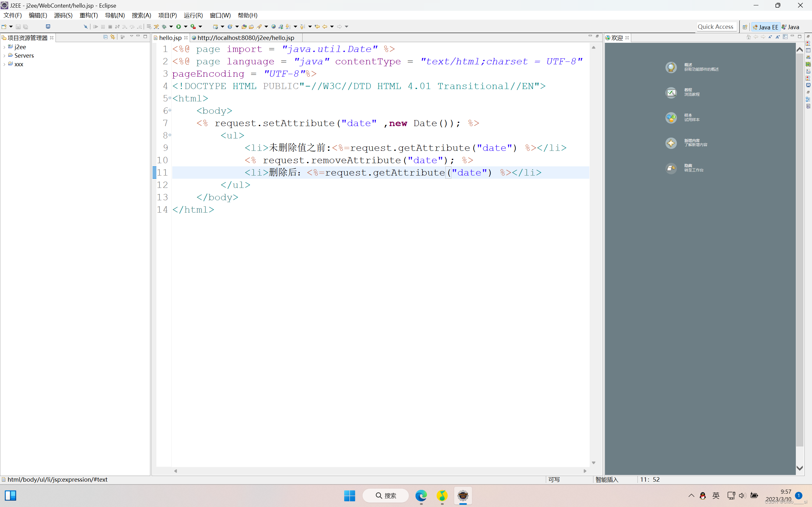812x507 pixels.
Task: Open the web browser globe toolbar icon
Action: [273, 27]
